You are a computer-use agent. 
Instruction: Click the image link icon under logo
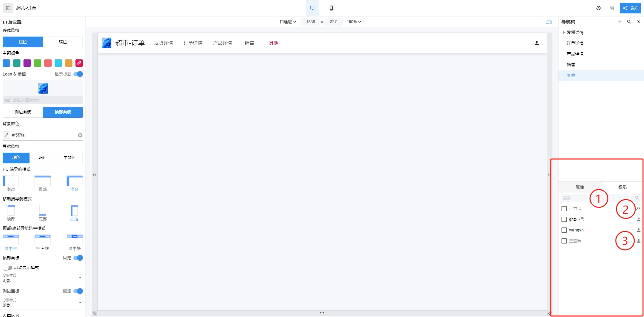pos(7,100)
